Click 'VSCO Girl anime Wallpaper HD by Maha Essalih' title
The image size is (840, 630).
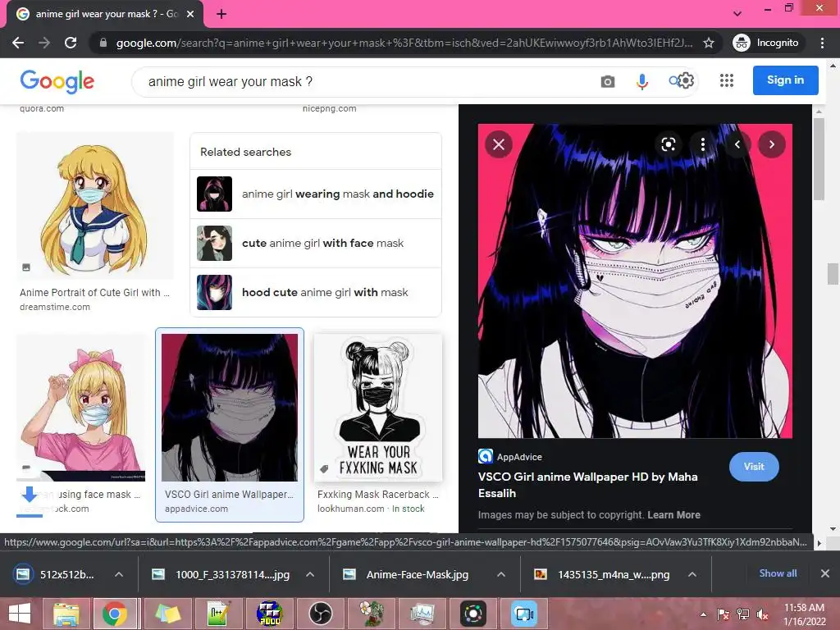(587, 485)
